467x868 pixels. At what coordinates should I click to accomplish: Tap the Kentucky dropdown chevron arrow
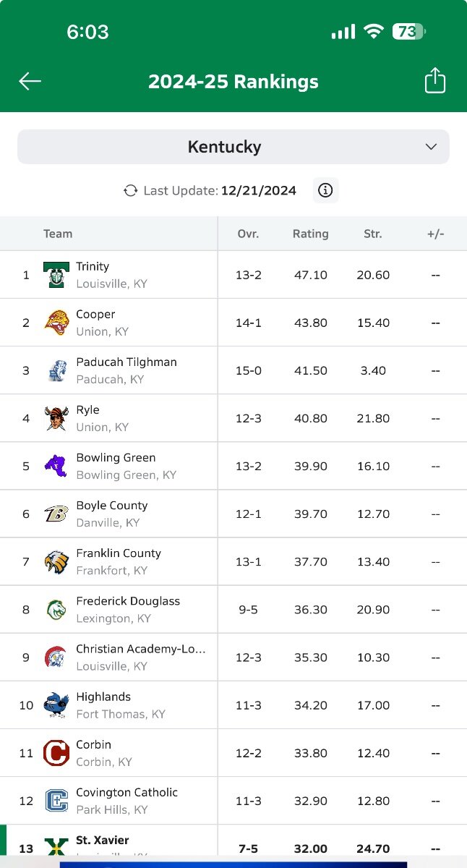coord(431,147)
